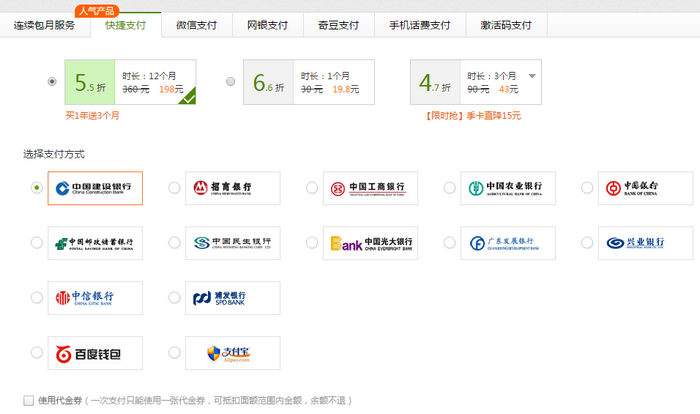The width and height of the screenshot is (700, 414).
Task: Toggle radio button for Postal Savings Bank
Action: 37,243
